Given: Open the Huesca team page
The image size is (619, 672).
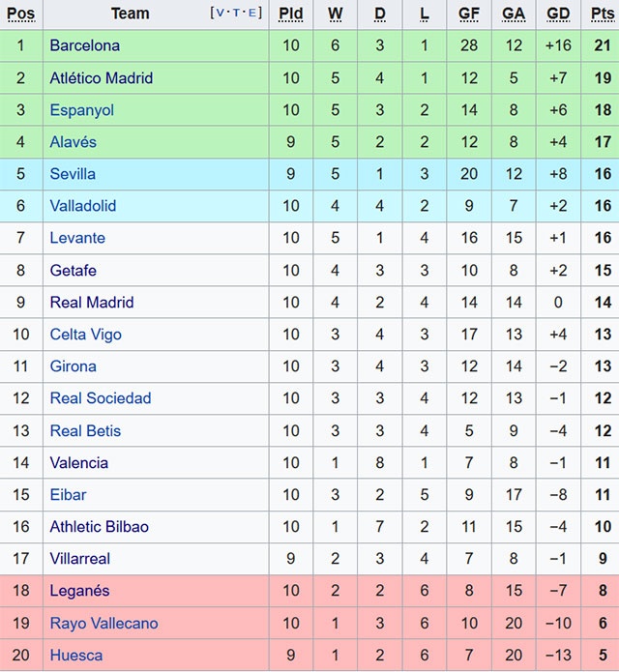Looking at the screenshot, I should point(76,656).
